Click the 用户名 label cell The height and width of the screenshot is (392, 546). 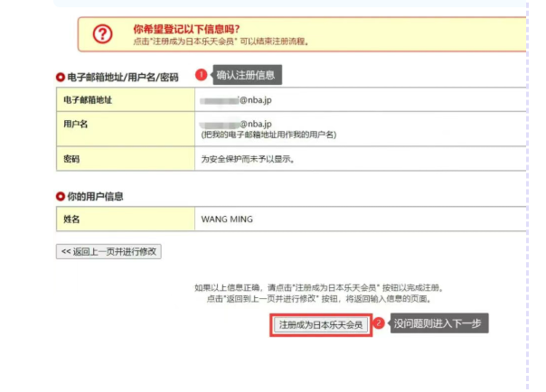126,129
